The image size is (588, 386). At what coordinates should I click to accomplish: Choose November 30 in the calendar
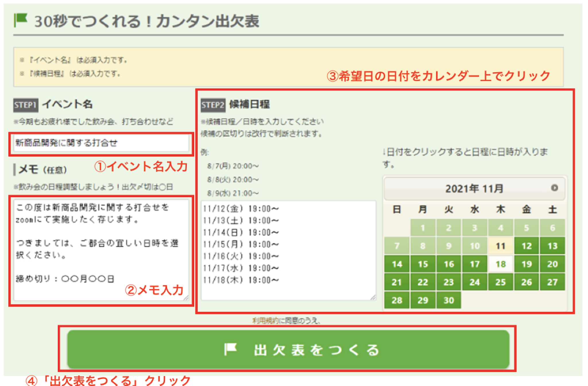click(448, 300)
